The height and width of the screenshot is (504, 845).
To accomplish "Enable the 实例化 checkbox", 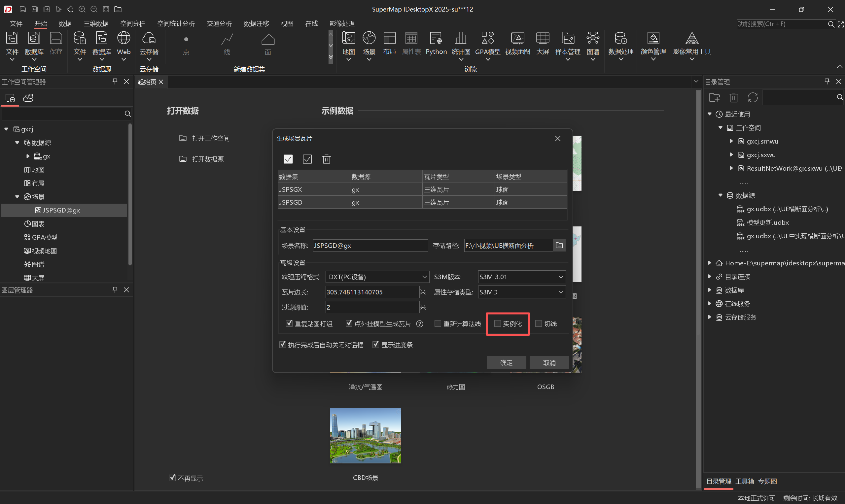I will pyautogui.click(x=497, y=323).
